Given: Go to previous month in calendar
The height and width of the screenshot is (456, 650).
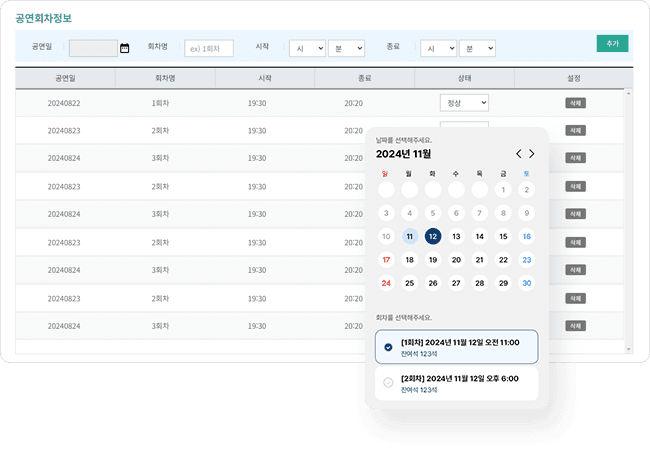Looking at the screenshot, I should coord(518,154).
